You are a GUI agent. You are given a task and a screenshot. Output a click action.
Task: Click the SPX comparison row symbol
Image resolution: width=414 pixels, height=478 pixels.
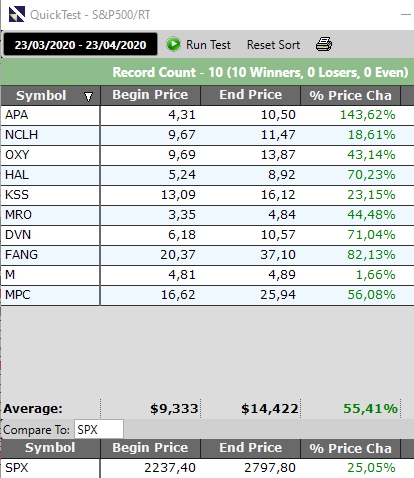[x=17, y=468]
